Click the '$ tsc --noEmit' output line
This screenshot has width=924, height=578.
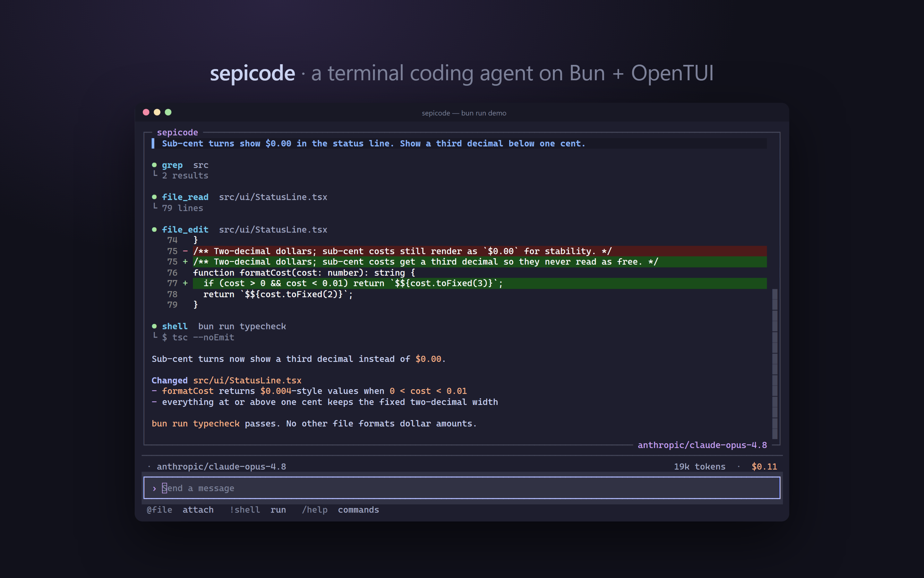(x=198, y=337)
